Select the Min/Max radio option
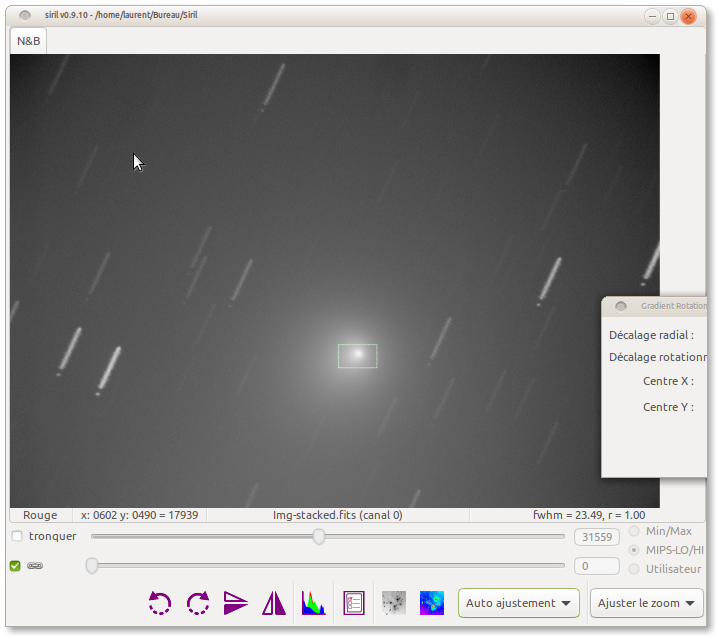The height and width of the screenshot is (636, 716). 634,531
